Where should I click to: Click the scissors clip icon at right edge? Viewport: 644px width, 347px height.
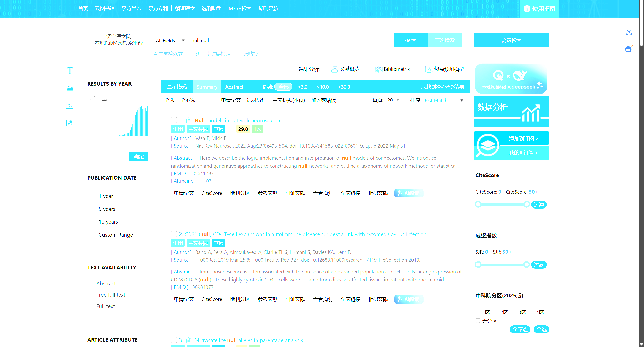(629, 32)
